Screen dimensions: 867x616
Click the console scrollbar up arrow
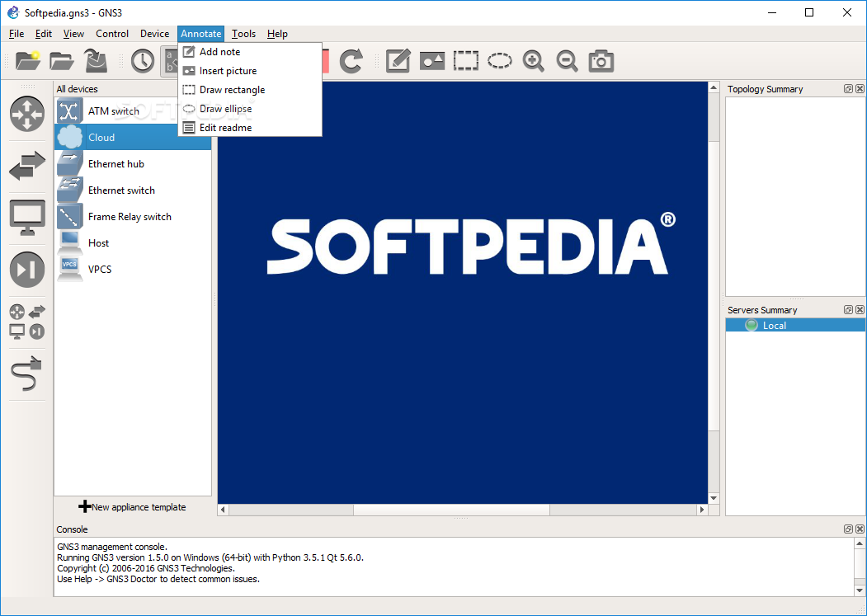point(860,543)
